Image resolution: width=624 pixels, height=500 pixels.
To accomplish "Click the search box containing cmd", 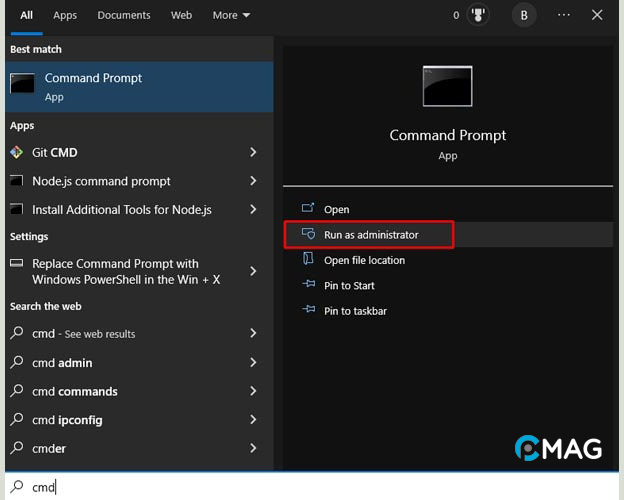I will pos(312,486).
